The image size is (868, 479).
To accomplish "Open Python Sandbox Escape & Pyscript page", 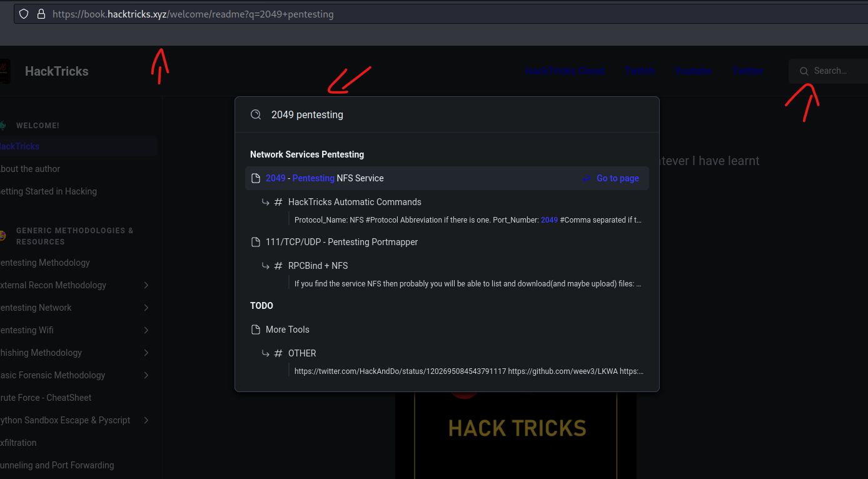I will (x=65, y=420).
